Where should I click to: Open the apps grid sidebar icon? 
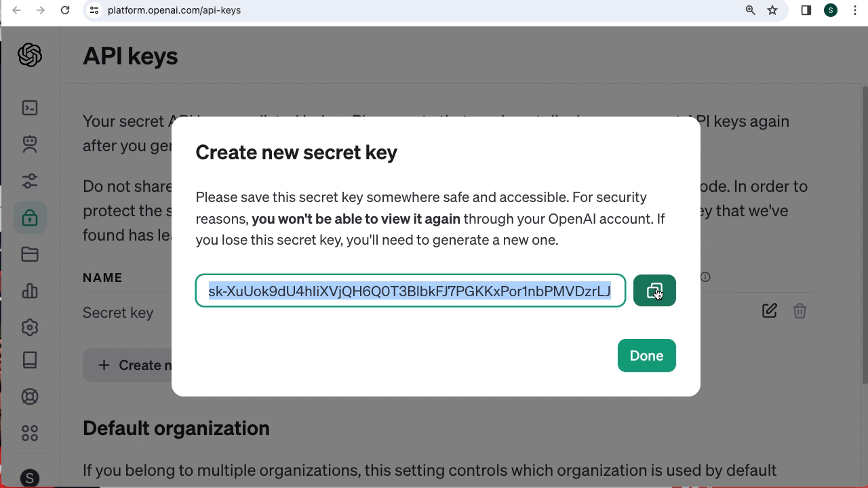pos(30,433)
